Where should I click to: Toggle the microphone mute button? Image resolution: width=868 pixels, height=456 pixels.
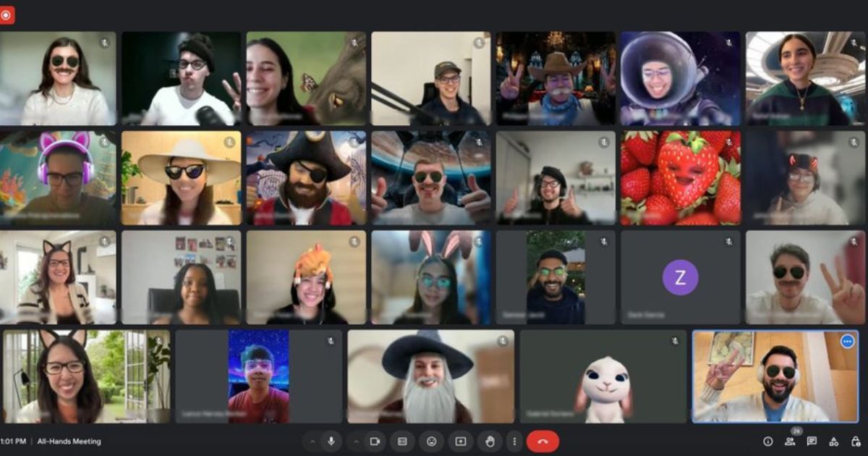(x=331, y=442)
